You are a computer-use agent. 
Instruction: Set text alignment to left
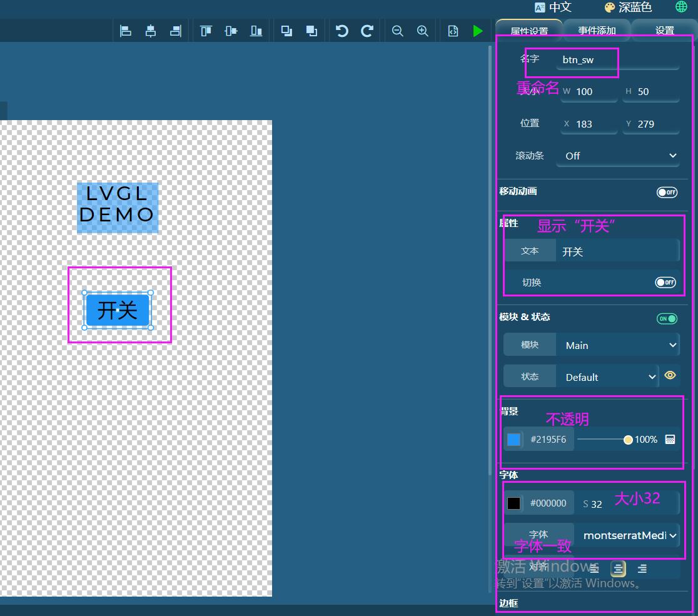click(594, 568)
